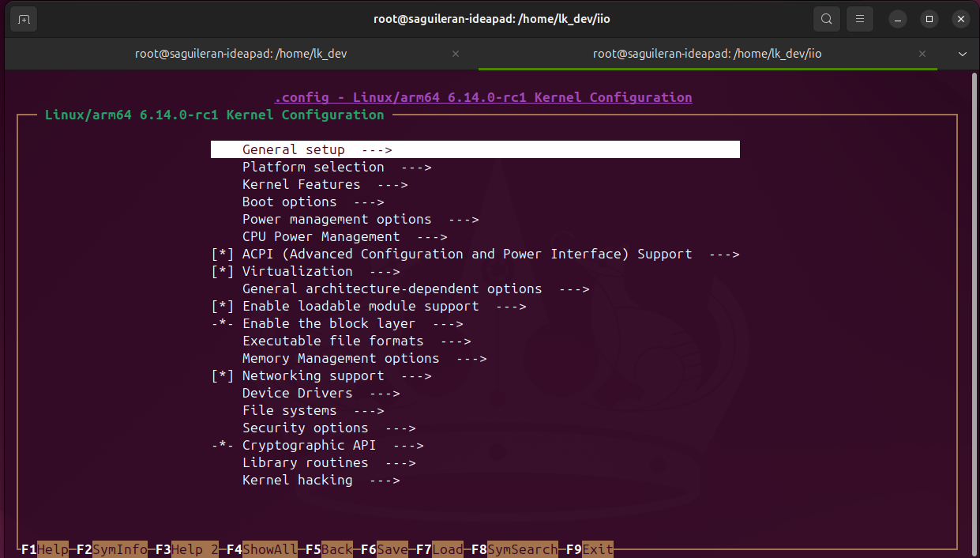Toggle the ACPI Support checkbox
Screen dimensions: 980x558
[223, 254]
